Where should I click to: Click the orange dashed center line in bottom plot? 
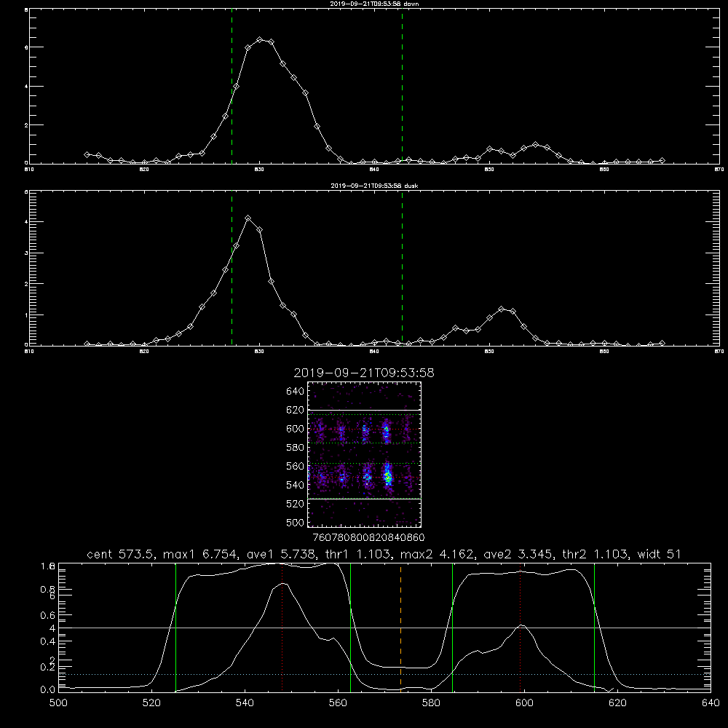pos(400,627)
